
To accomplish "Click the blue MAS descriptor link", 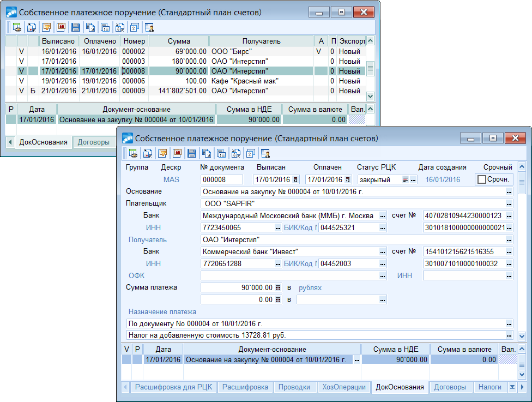I will pos(171,179).
